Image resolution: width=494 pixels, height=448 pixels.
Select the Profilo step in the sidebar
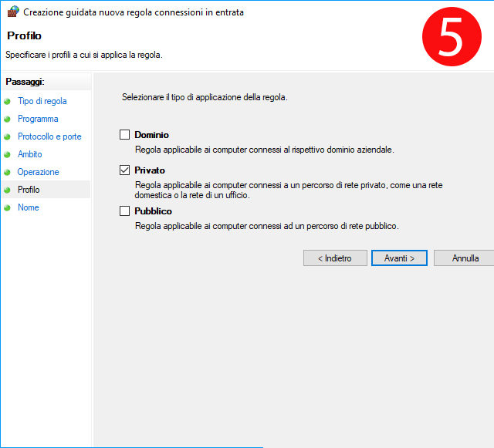point(29,190)
